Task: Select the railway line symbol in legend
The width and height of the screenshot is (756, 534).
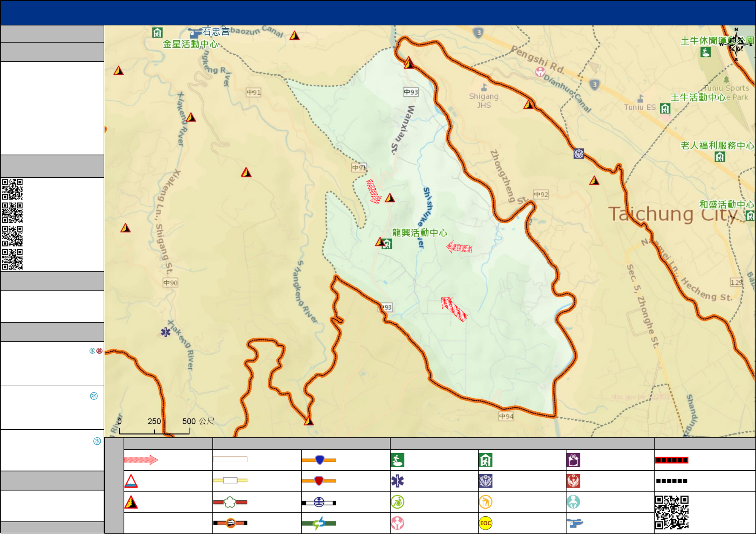Action: (319, 502)
